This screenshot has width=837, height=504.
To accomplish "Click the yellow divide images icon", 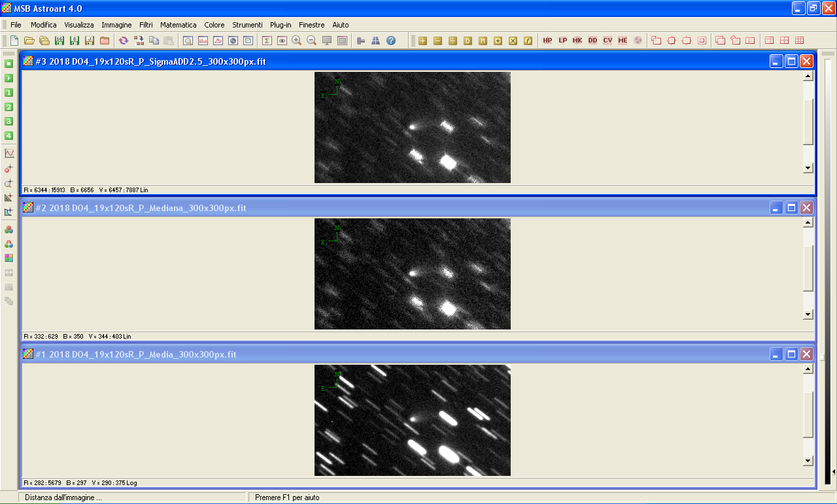I will pyautogui.click(x=453, y=41).
